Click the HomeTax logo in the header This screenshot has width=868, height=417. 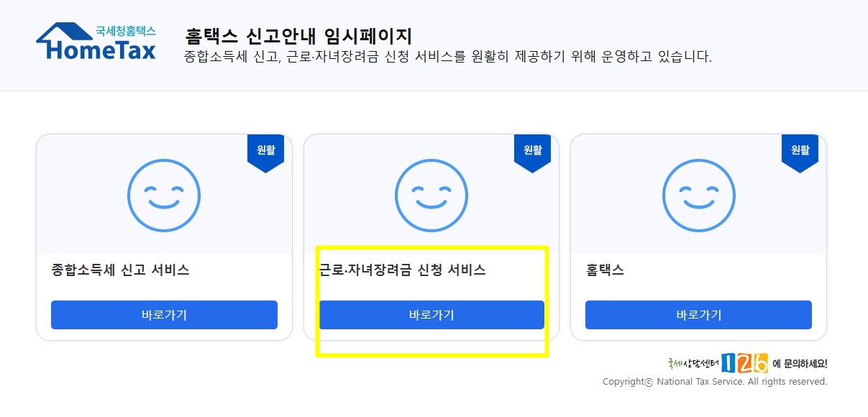(96, 41)
